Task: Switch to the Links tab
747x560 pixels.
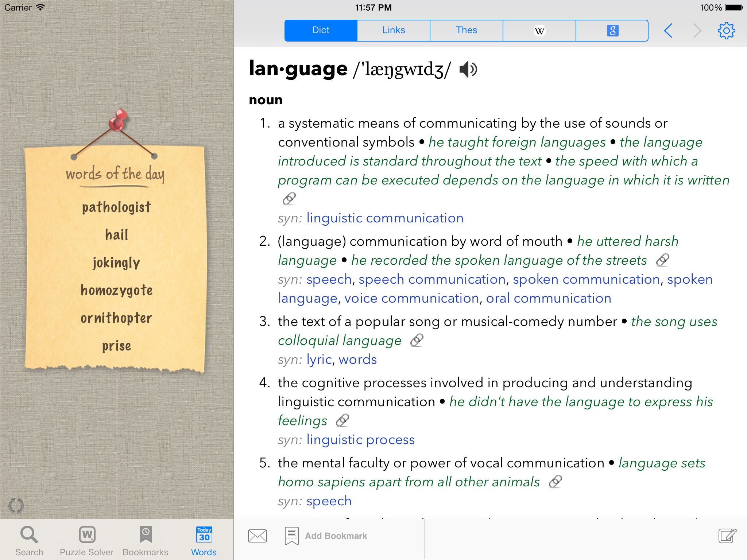Action: click(394, 31)
